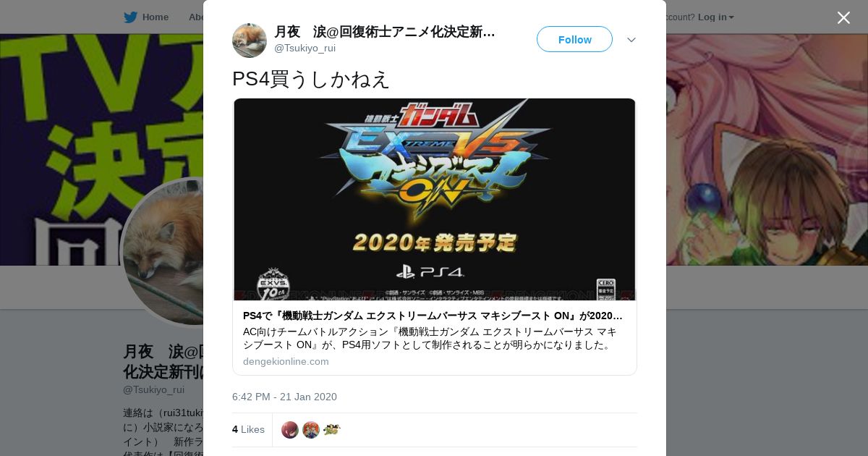Open the Gundam Extreme VS article image
Image resolution: width=868 pixels, height=456 pixels.
(x=435, y=199)
